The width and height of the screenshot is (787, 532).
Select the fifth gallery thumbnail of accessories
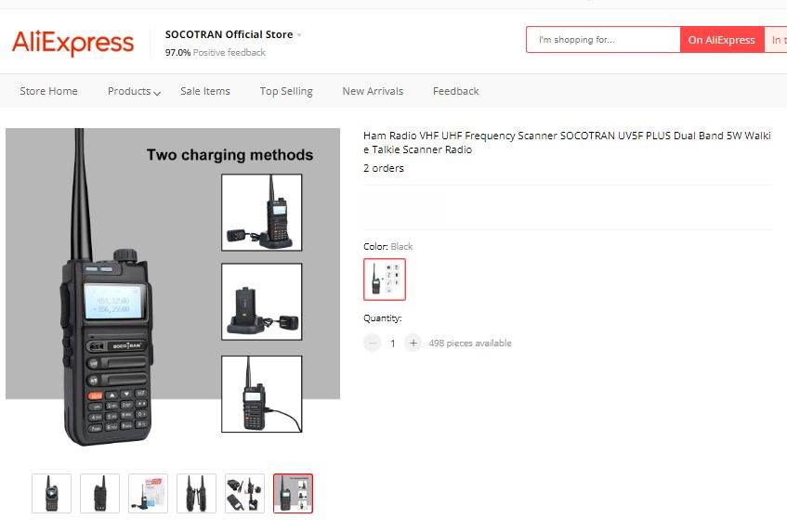244,493
